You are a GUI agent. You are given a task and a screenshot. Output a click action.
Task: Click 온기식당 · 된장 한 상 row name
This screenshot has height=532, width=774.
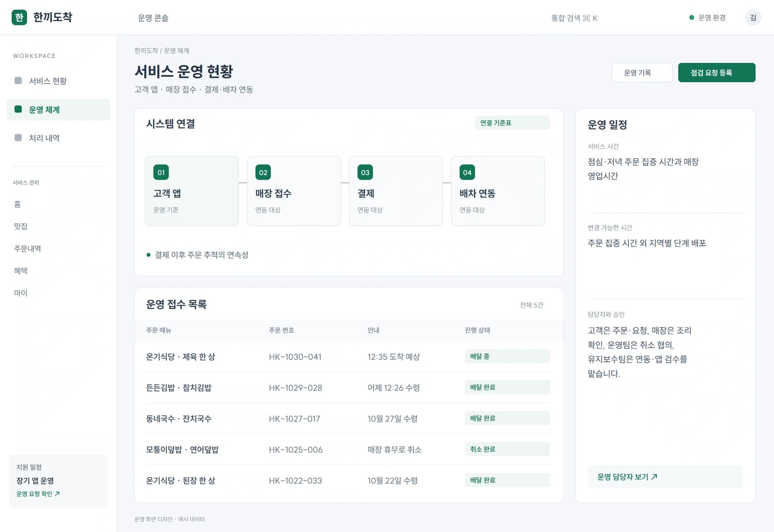tap(180, 481)
